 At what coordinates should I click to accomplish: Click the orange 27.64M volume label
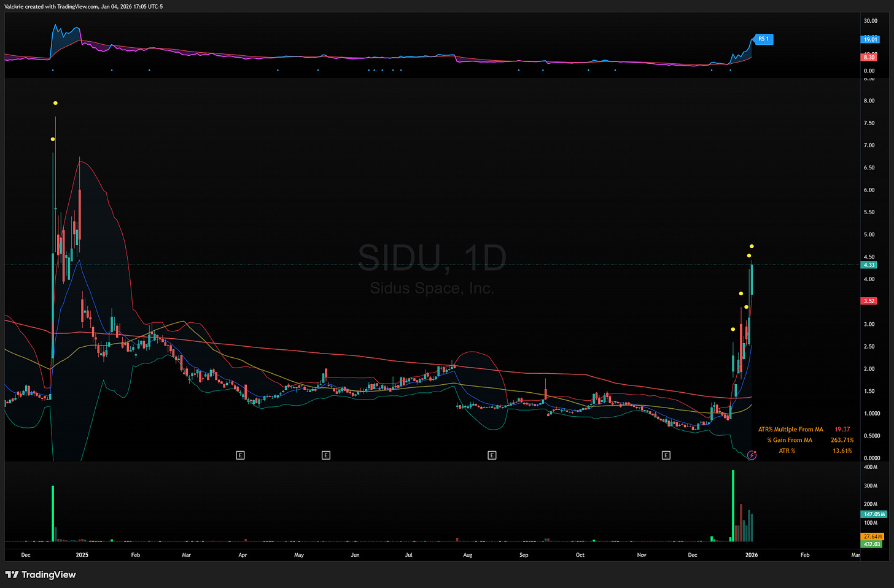[x=873, y=537]
